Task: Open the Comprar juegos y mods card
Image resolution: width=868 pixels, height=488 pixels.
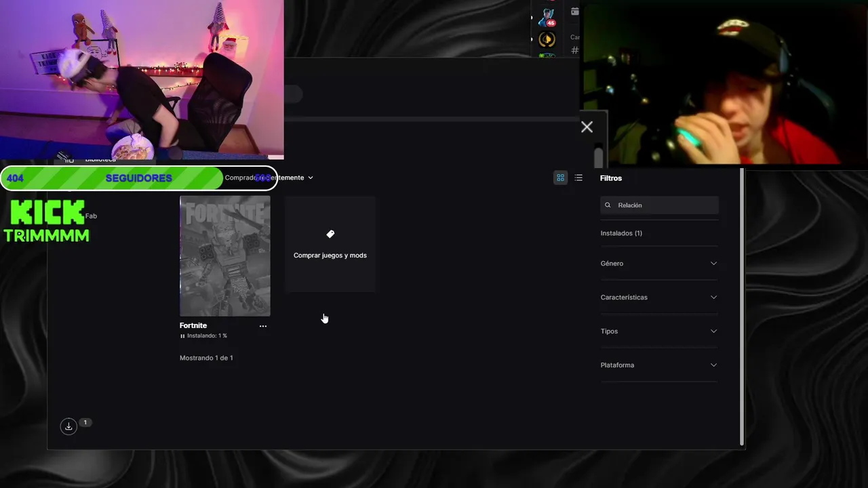Action: (330, 244)
